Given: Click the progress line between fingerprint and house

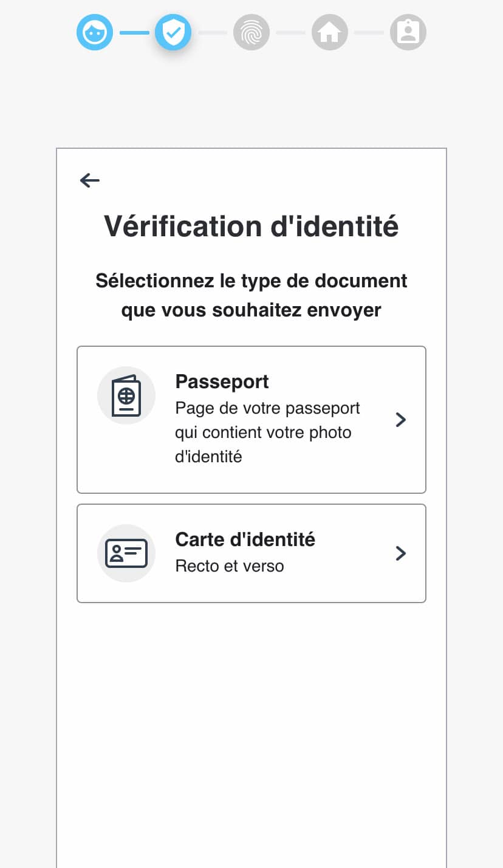Looking at the screenshot, I should click(291, 32).
